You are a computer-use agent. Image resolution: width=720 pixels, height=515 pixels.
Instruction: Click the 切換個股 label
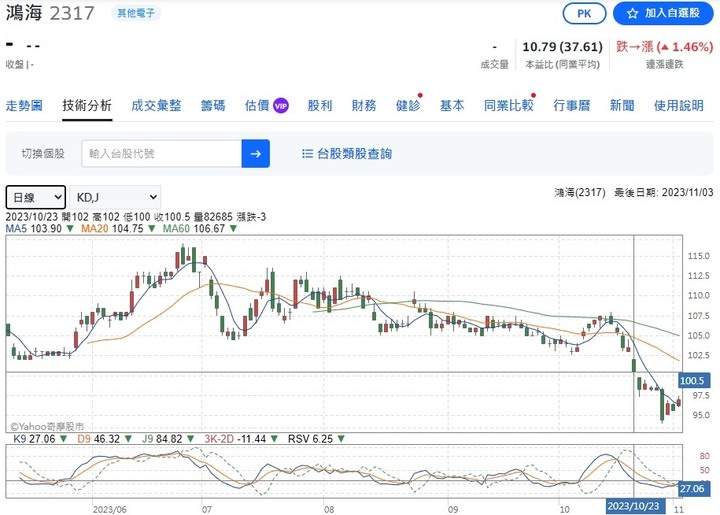(x=43, y=154)
